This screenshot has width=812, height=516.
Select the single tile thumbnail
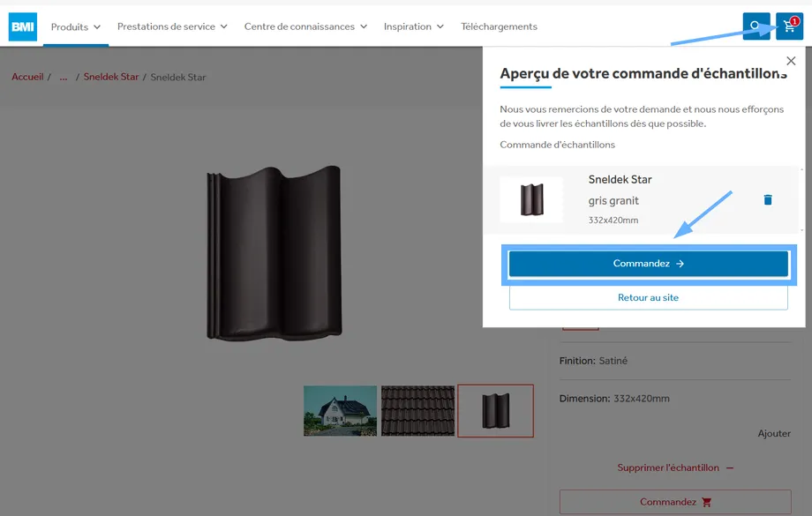pos(496,410)
